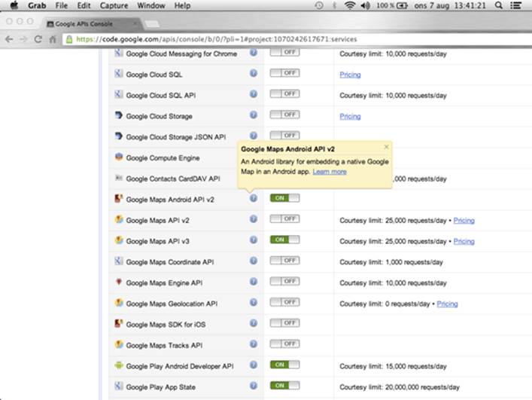
Task: Enable Google Cloud Storage JSON API toggle
Action: tap(284, 136)
